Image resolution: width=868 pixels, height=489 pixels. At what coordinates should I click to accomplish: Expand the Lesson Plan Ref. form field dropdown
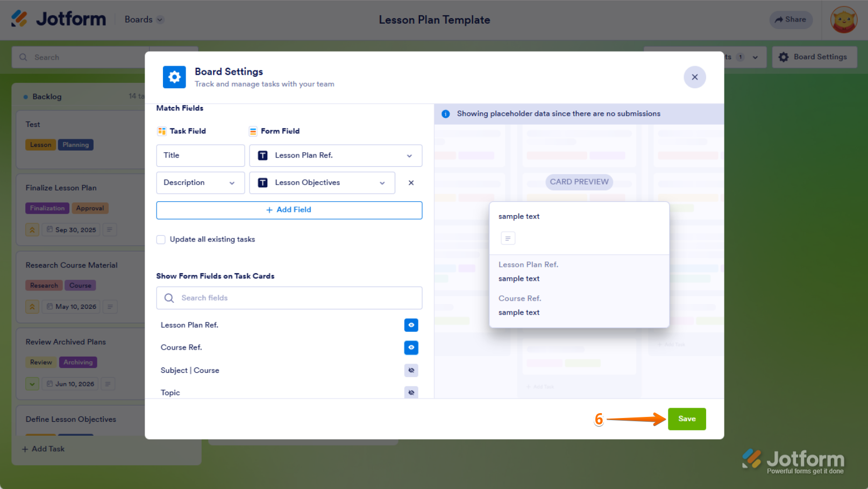[x=336, y=155]
